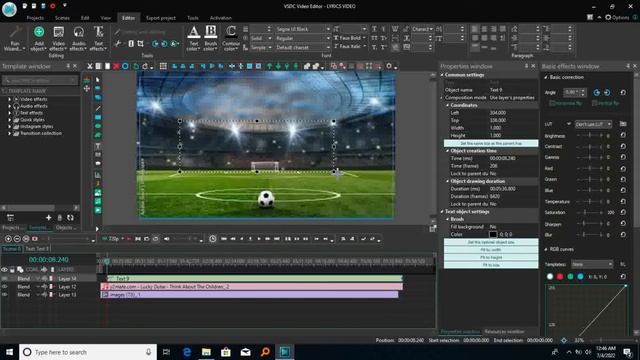The height and width of the screenshot is (360, 640).
Task: Open the Projects ribbon tab
Action: tap(35, 18)
